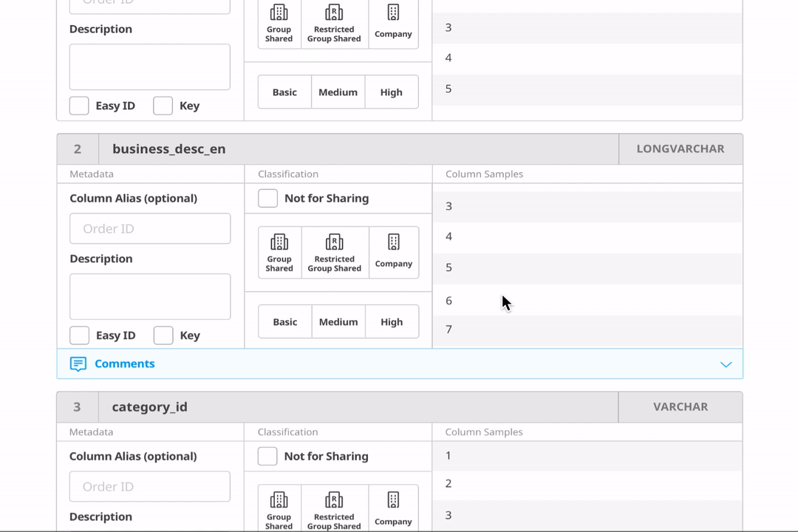The image size is (798, 532).
Task: Choose Company sharing for category_id
Action: pos(393,510)
